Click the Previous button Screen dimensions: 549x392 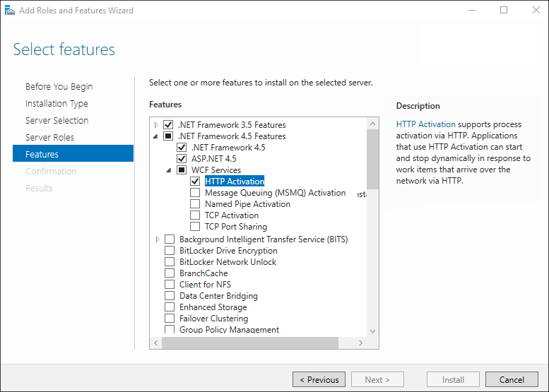coord(319,379)
